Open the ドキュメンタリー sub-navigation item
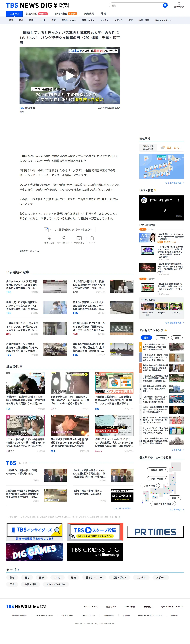 pos(163,20)
